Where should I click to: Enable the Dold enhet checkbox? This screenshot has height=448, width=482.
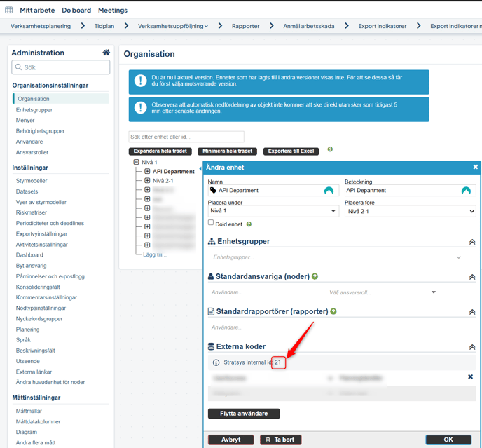(211, 223)
